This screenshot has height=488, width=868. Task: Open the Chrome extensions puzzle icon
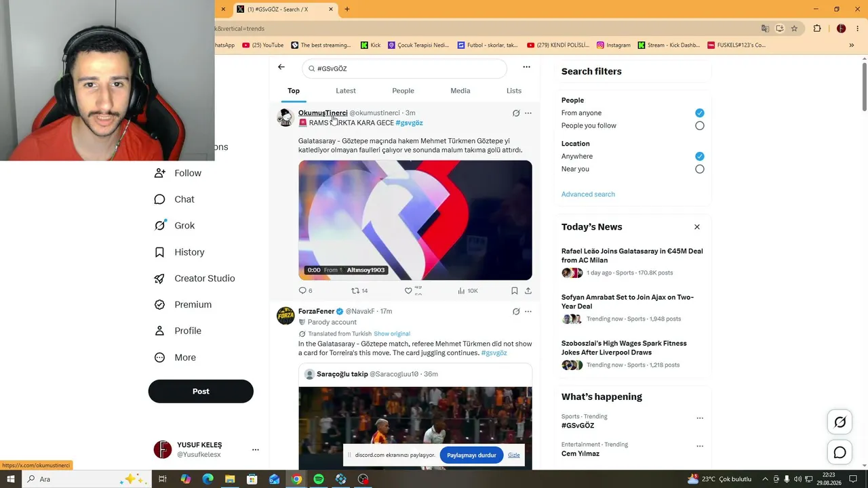tap(817, 28)
